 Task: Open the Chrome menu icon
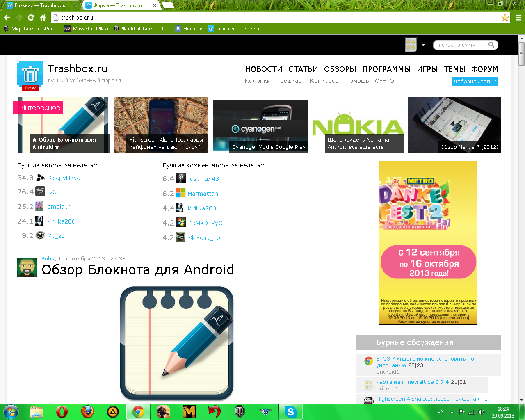[518, 17]
